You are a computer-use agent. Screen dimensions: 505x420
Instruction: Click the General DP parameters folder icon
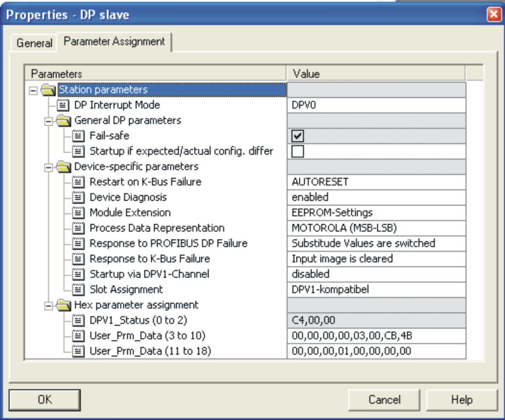[x=64, y=121]
